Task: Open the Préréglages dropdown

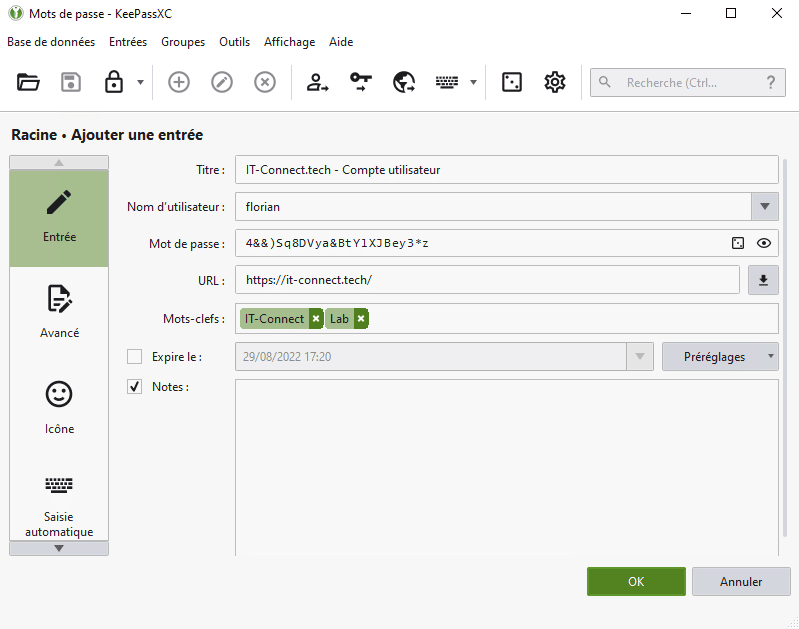Action: coord(720,357)
